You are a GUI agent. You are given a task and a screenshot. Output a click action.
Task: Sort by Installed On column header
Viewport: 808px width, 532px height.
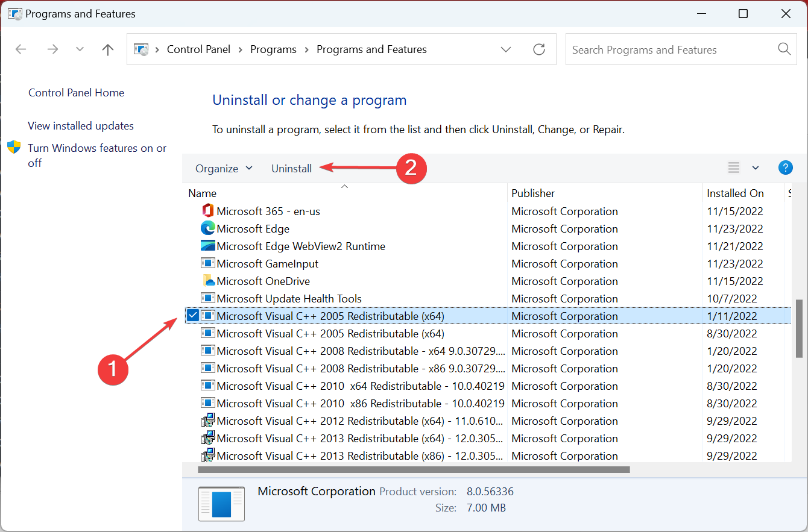pyautogui.click(x=735, y=193)
